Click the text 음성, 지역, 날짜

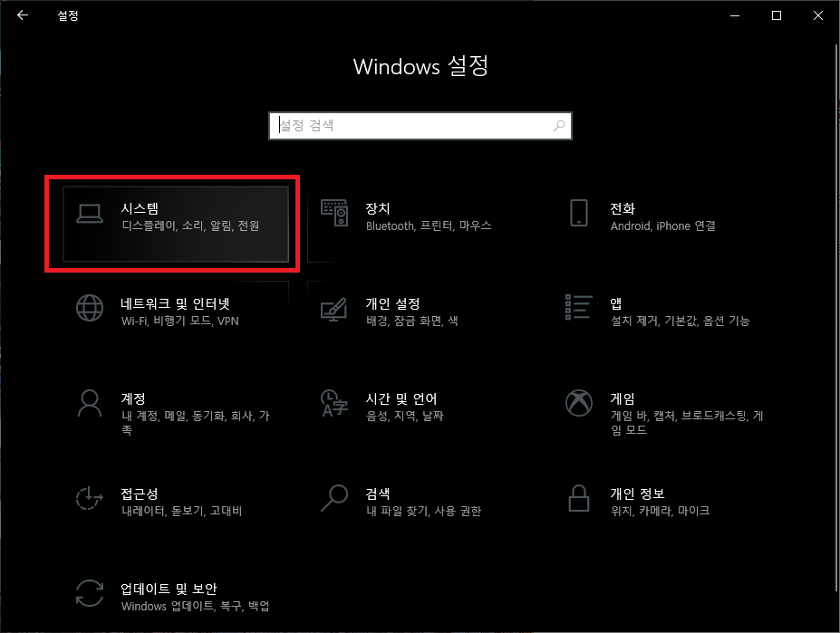(x=404, y=416)
